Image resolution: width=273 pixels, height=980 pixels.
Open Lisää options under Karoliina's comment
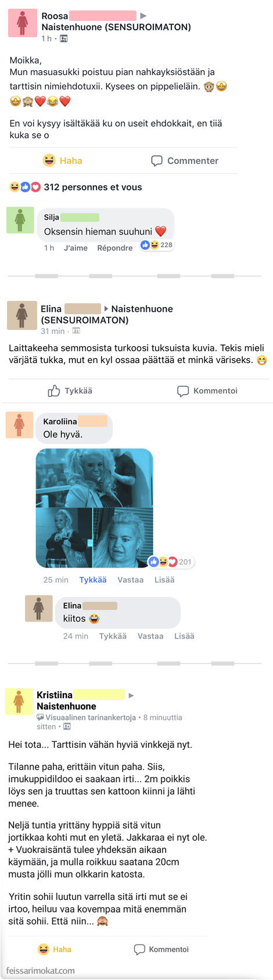pos(164,580)
